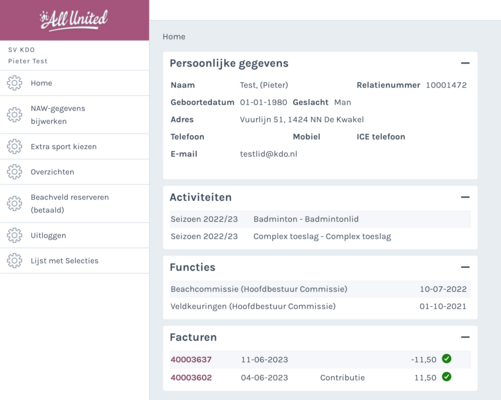Open invoice 40003602 link
501x400 pixels.
point(191,378)
